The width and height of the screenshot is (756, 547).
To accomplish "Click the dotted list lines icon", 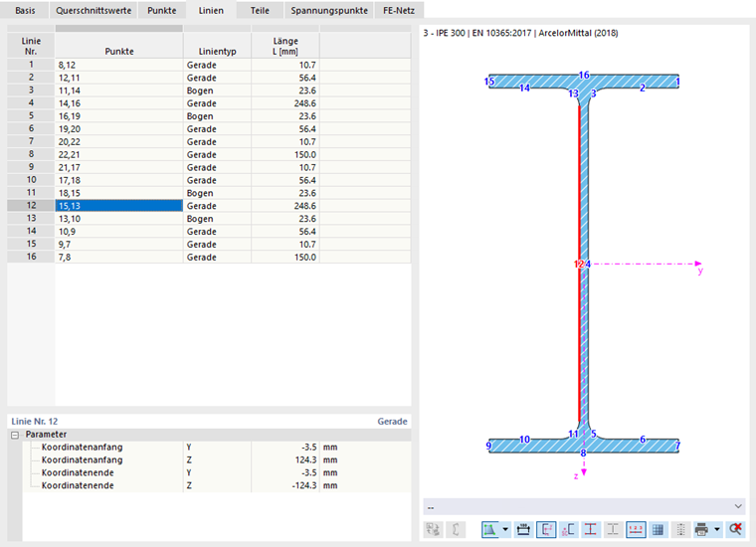I will coord(680,530).
